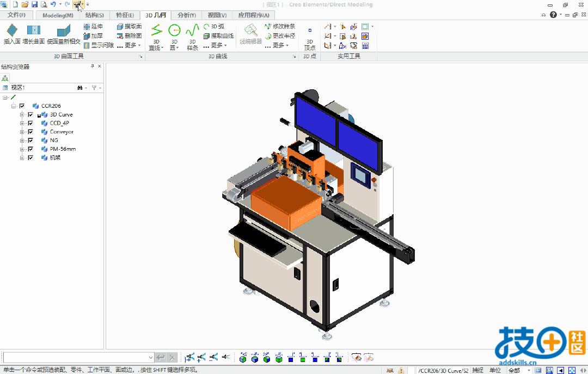This screenshot has width=588, height=374.
Task: Click the 删除面 tool
Action: point(130,35)
